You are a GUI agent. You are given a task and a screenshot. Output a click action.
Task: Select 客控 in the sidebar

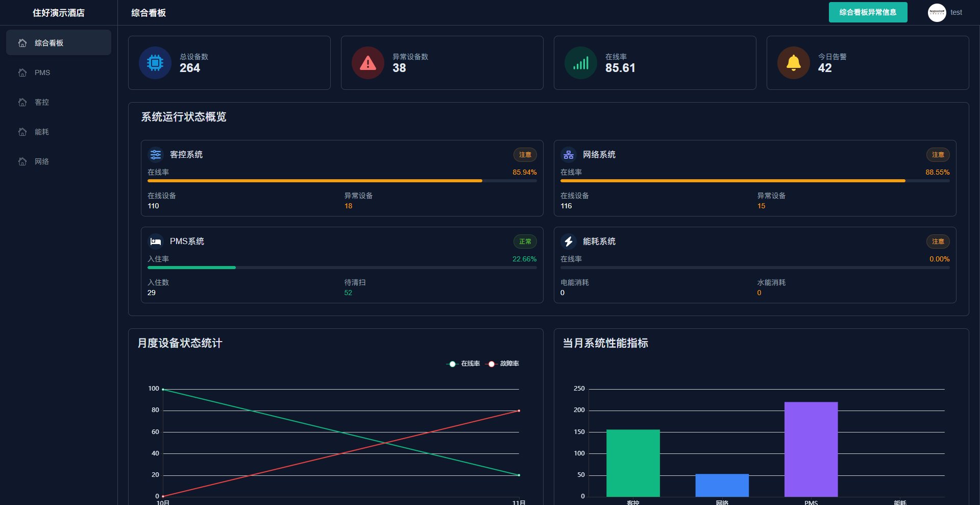(42, 102)
